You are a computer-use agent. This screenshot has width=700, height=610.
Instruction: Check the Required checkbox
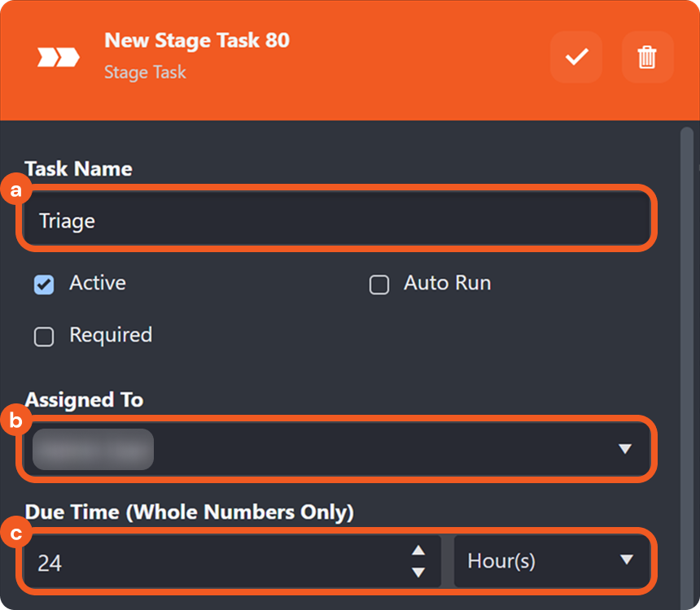click(44, 337)
